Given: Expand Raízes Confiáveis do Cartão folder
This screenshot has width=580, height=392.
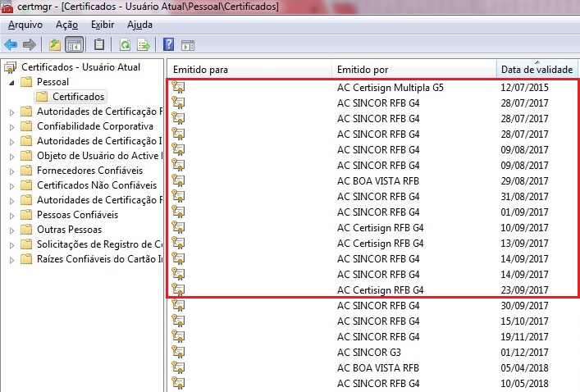Looking at the screenshot, I should 11,260.
